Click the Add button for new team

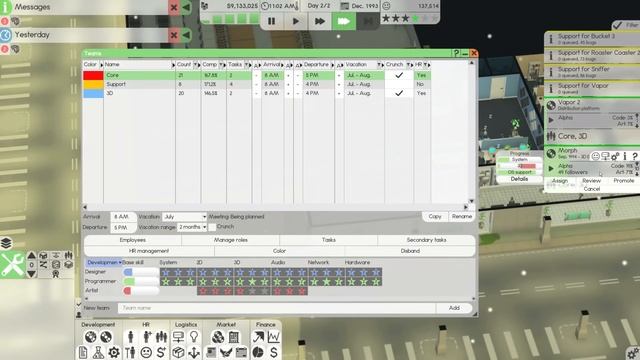point(454,308)
